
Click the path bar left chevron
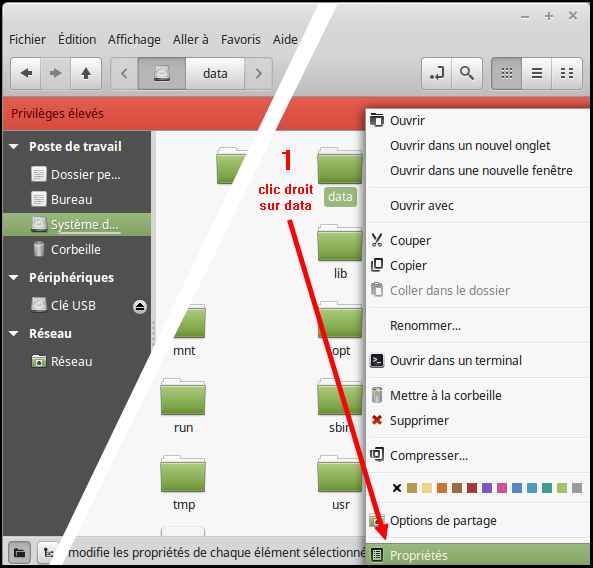[124, 73]
